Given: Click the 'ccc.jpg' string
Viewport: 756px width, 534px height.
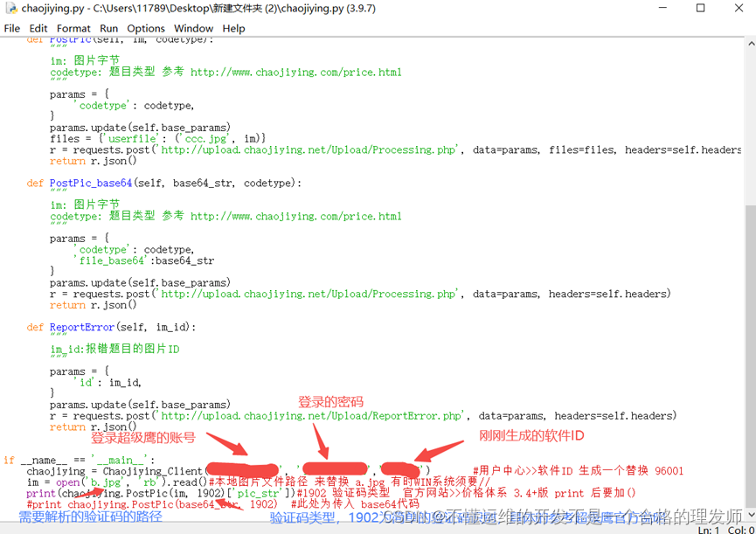Looking at the screenshot, I should coord(205,139).
